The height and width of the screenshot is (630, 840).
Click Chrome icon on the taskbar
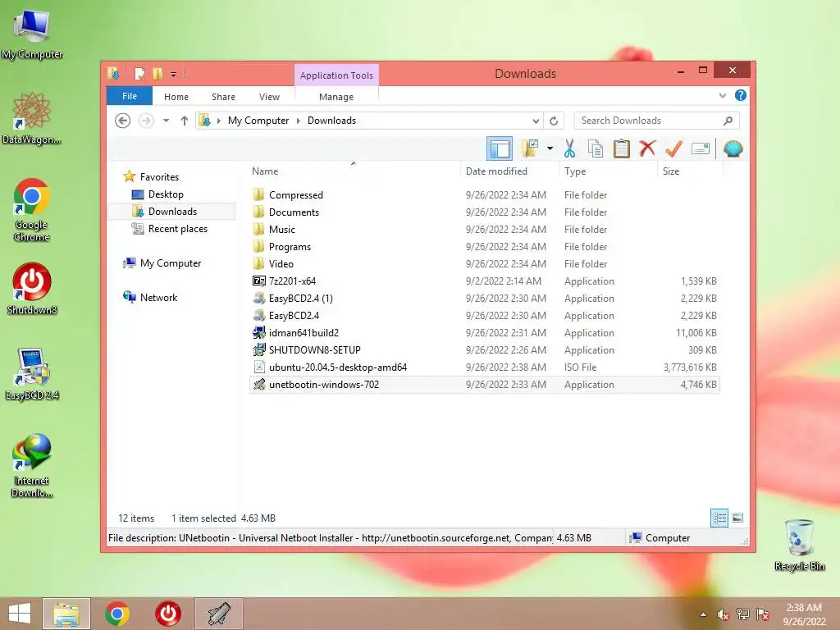click(116, 614)
